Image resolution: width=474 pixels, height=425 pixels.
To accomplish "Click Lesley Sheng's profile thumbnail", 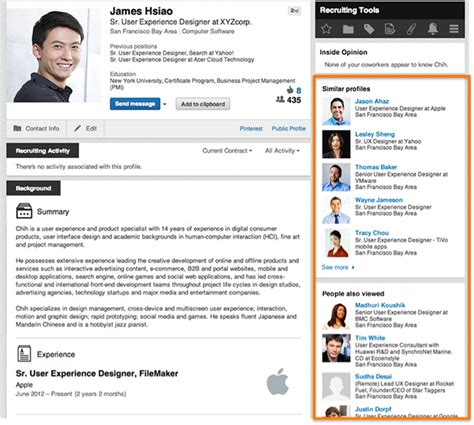I will coord(336,144).
